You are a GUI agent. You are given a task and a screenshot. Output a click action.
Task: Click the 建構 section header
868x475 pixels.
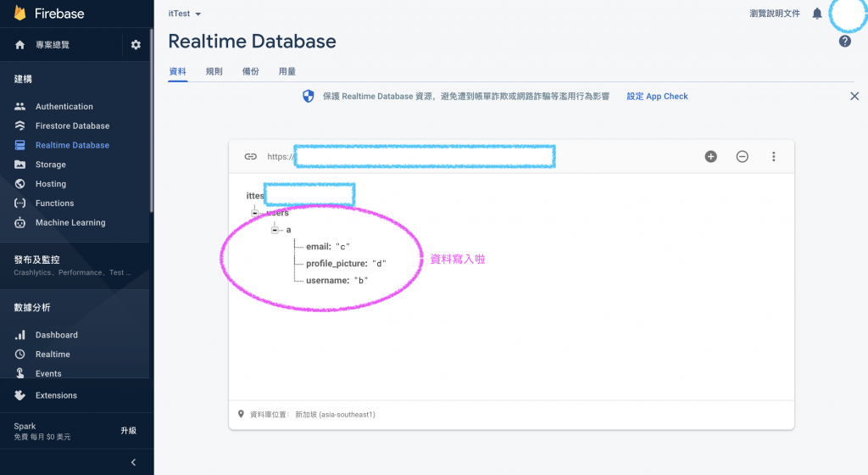point(23,79)
